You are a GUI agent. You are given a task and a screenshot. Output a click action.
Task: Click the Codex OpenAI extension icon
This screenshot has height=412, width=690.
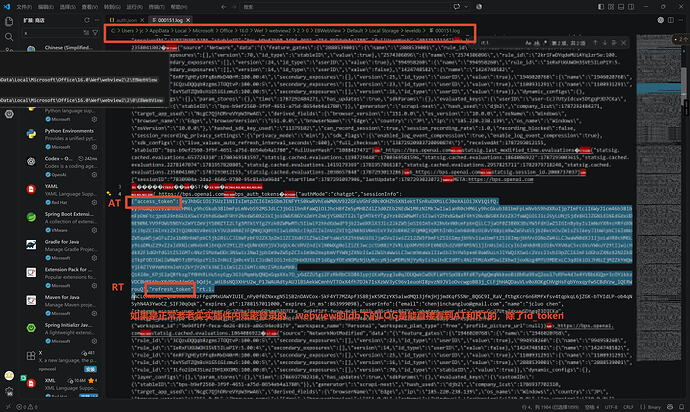31,162
